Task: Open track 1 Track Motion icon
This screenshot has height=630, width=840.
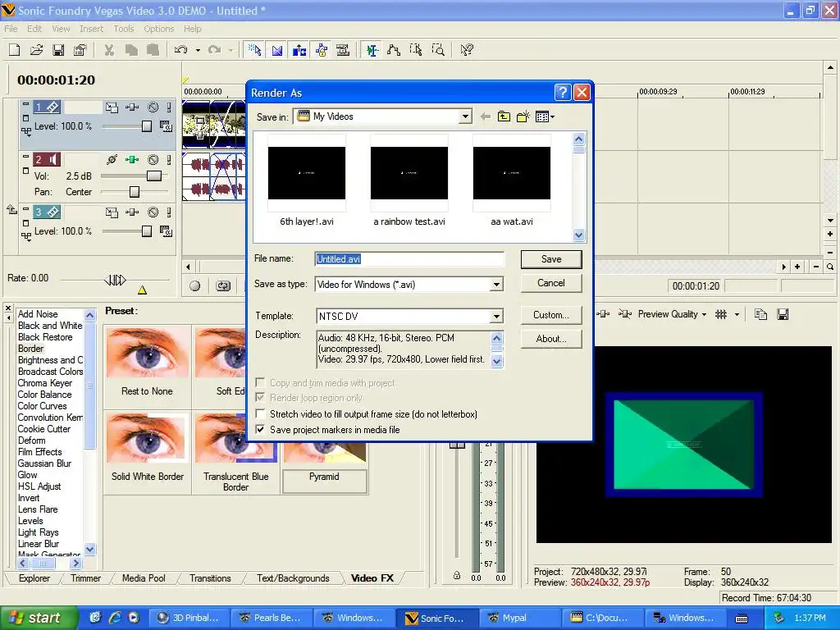Action: tap(112, 107)
